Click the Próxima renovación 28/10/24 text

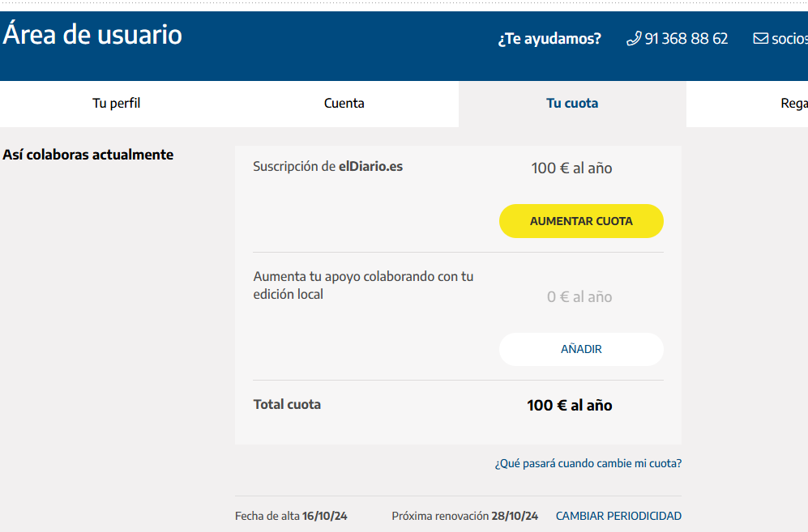(465, 516)
